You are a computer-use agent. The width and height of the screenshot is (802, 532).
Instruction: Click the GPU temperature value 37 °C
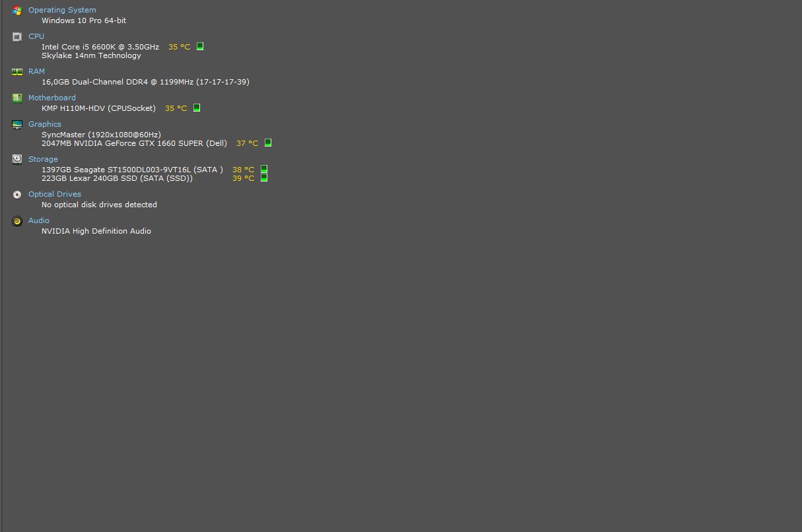(247, 143)
